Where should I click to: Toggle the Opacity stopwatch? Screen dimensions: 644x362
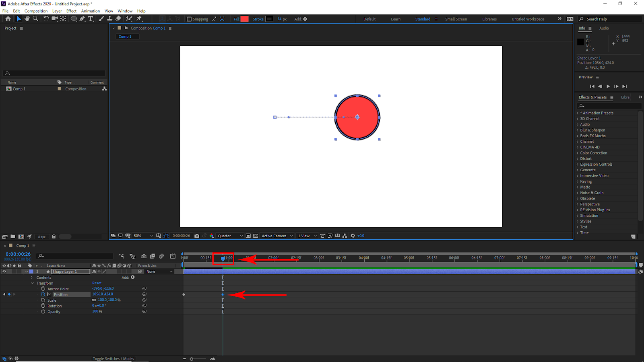[43, 311]
